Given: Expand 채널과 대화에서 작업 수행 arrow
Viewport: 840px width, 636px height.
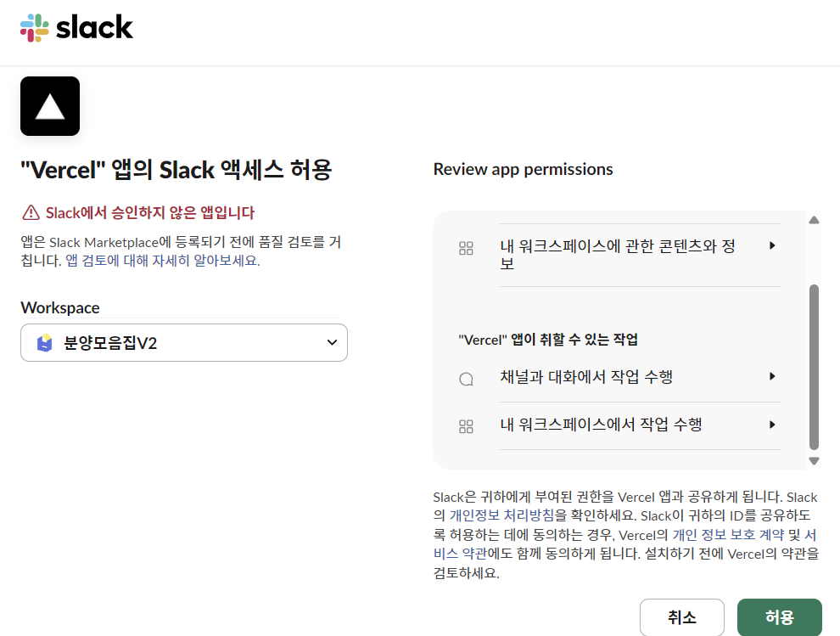Looking at the screenshot, I should tap(772, 376).
